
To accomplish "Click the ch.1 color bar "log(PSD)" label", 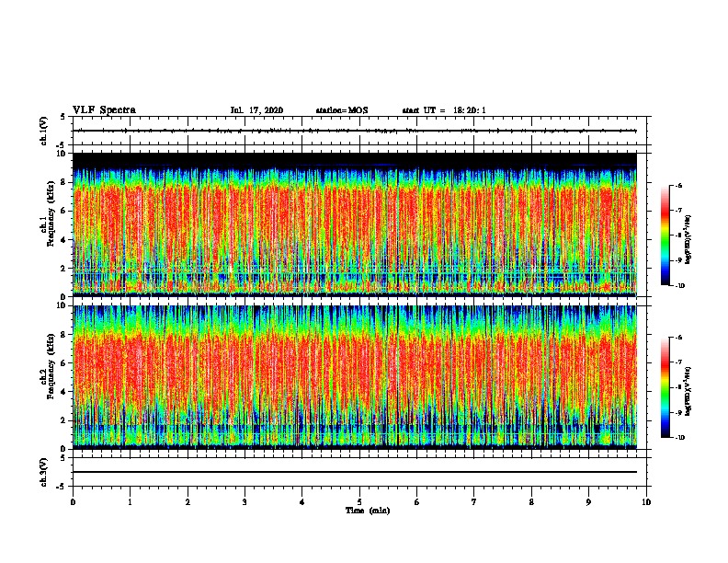I will coord(688,239).
